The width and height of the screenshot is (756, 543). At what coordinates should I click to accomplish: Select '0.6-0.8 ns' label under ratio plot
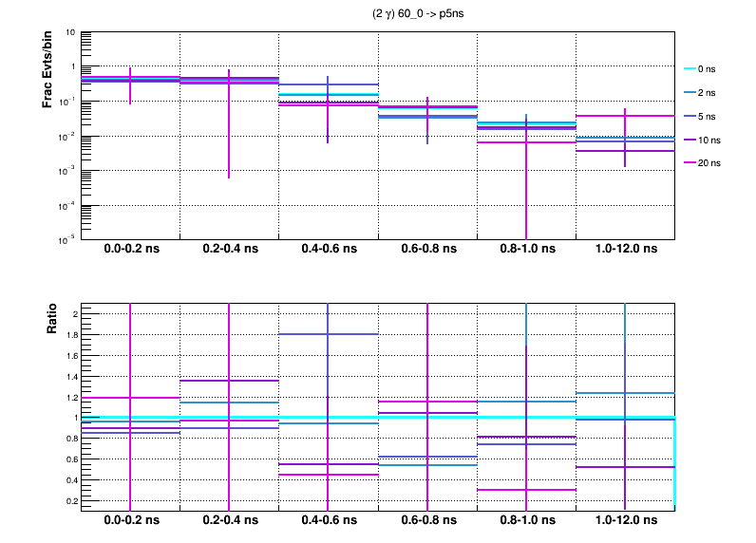(426, 522)
